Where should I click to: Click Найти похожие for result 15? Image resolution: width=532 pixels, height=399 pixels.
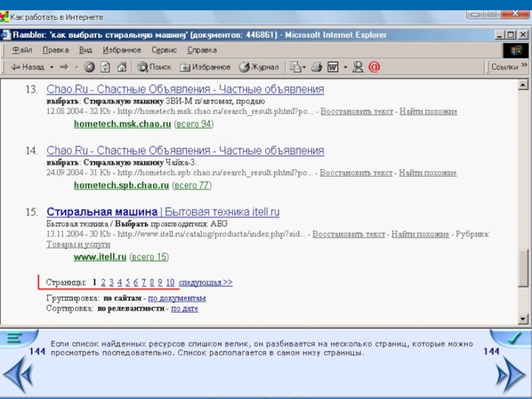click(x=420, y=234)
